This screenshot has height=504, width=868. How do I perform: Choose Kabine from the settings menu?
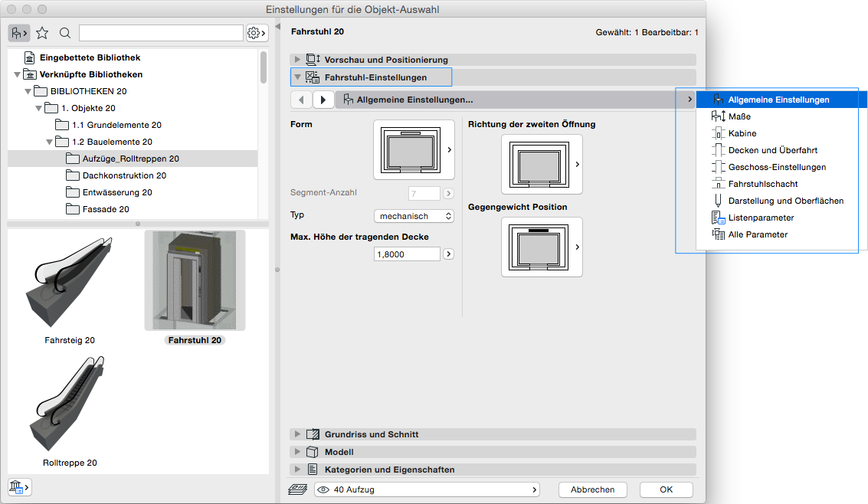tap(742, 133)
